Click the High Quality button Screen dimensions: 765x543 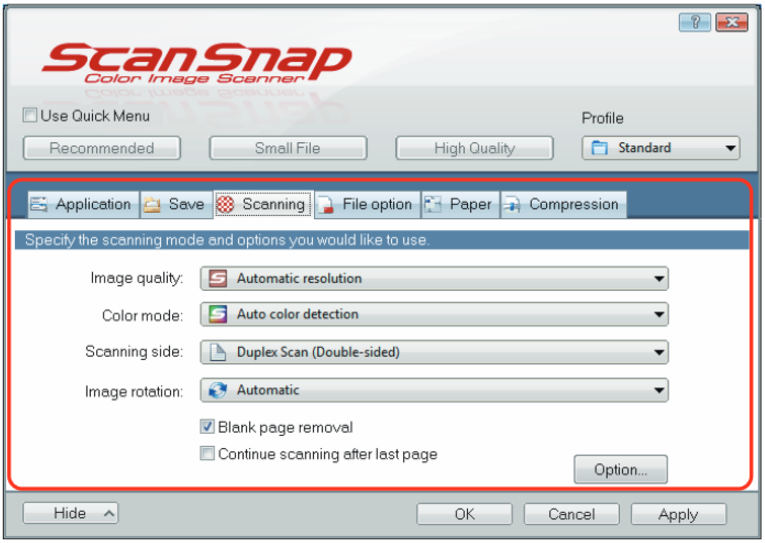tap(475, 148)
